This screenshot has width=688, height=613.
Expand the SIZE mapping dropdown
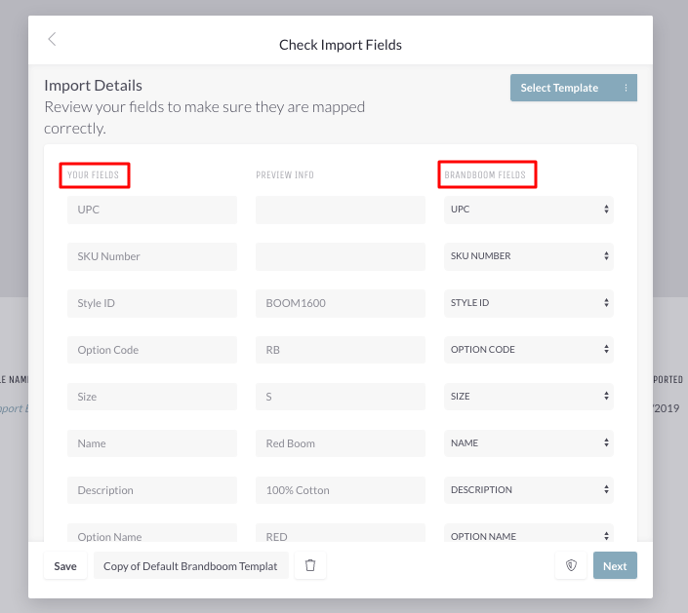(528, 396)
